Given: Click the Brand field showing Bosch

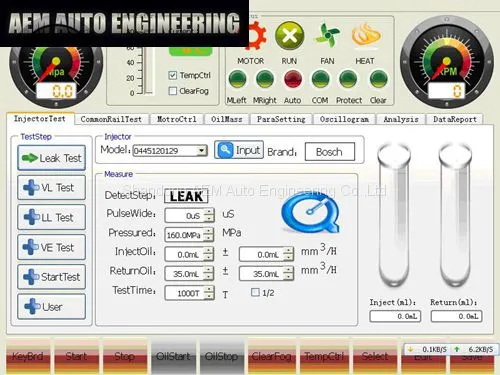Looking at the screenshot, I should (330, 152).
